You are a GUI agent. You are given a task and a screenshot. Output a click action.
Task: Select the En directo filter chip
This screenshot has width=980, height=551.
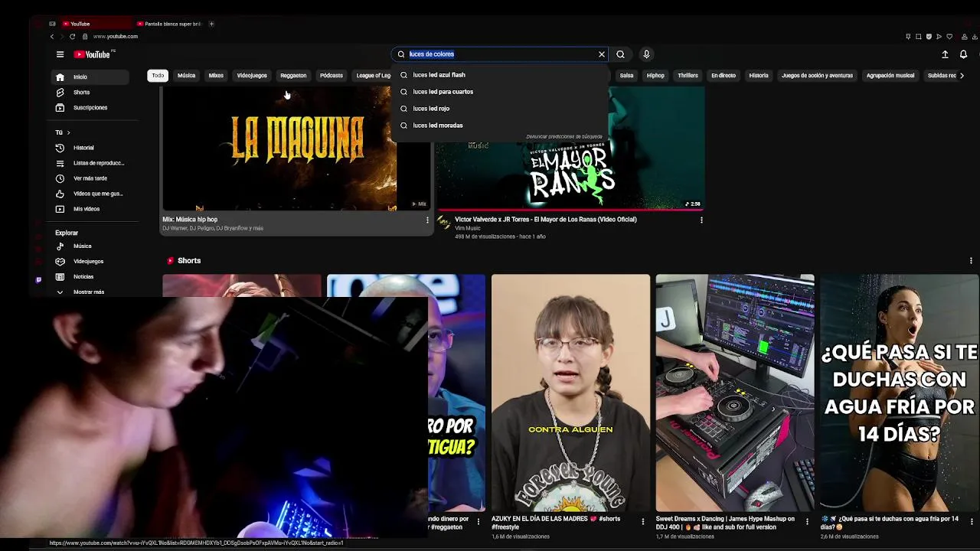coord(724,76)
